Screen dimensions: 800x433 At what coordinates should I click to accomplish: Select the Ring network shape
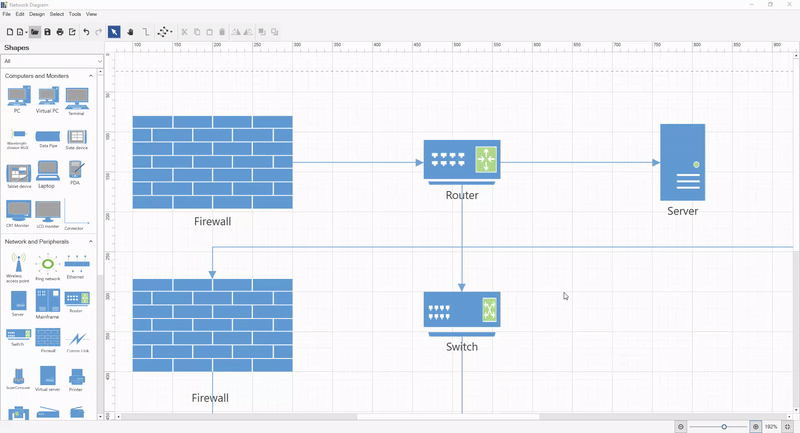pyautogui.click(x=47, y=266)
